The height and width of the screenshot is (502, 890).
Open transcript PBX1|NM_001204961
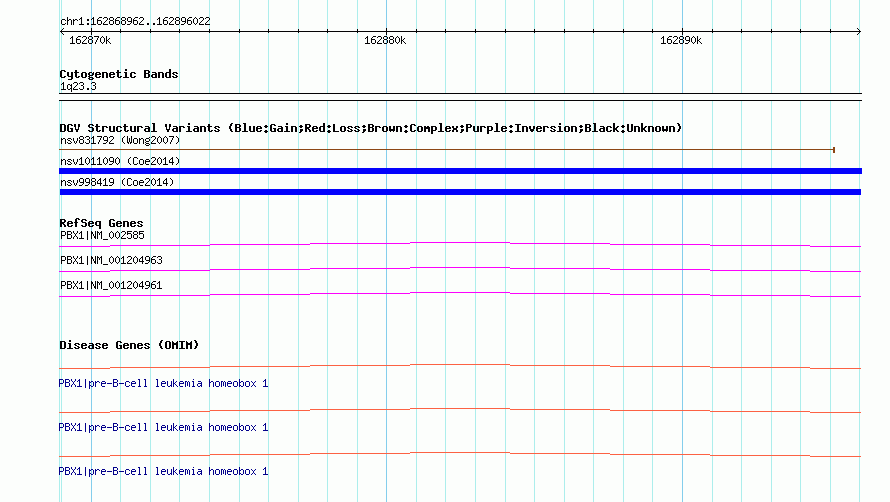tap(111, 285)
